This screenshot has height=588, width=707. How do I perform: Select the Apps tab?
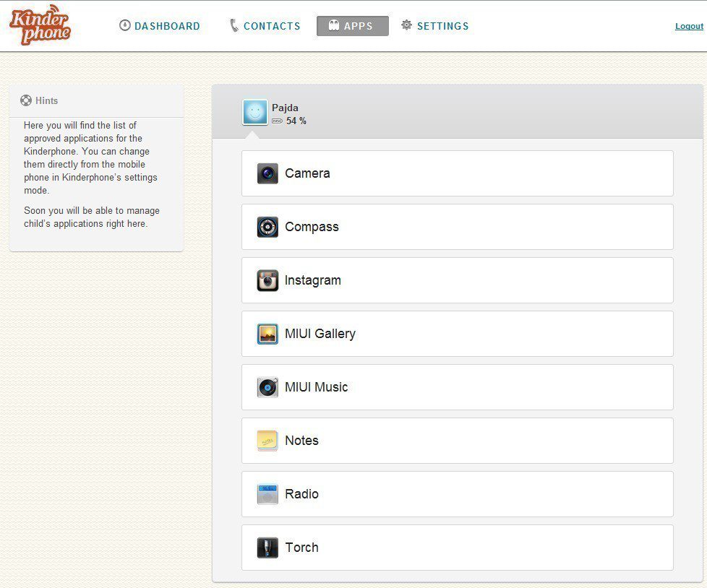tap(353, 26)
